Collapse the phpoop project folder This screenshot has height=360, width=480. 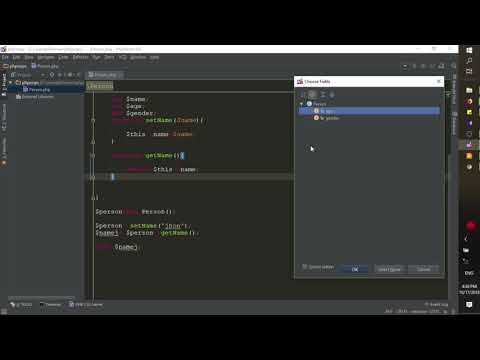[11, 82]
